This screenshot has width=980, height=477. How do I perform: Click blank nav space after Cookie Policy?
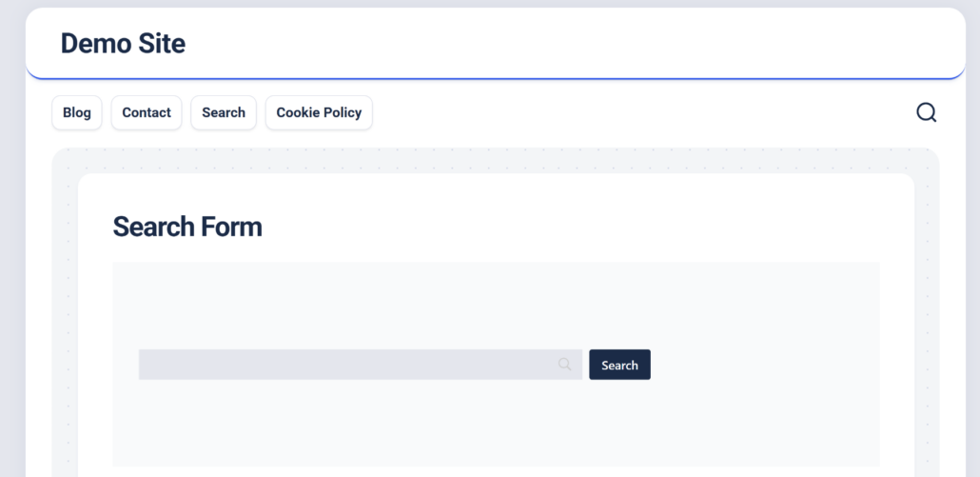point(618,112)
